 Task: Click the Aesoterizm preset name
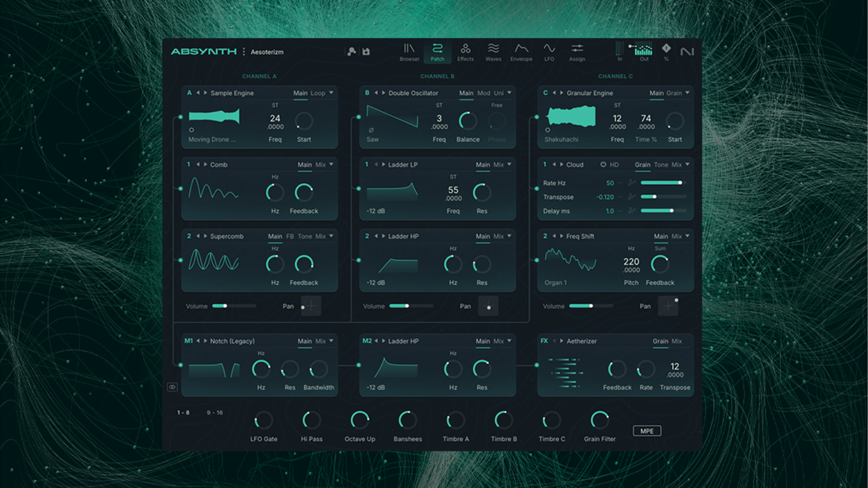pos(267,52)
